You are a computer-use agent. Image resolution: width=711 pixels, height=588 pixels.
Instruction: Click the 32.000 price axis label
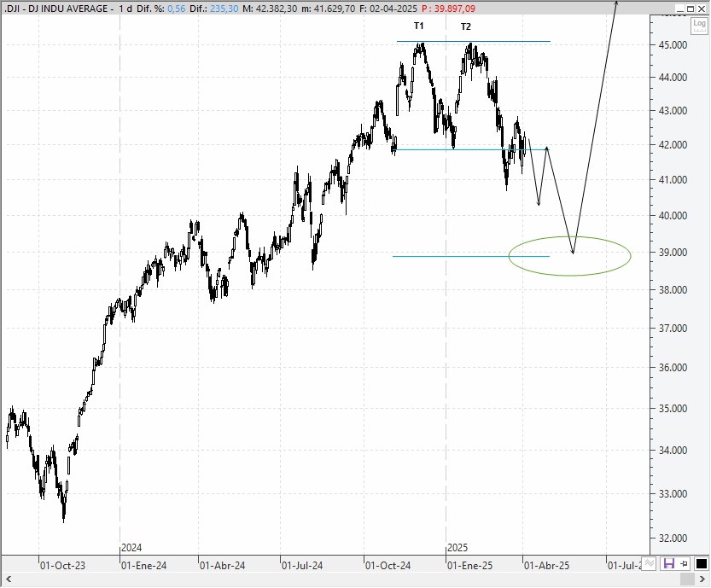tap(673, 539)
